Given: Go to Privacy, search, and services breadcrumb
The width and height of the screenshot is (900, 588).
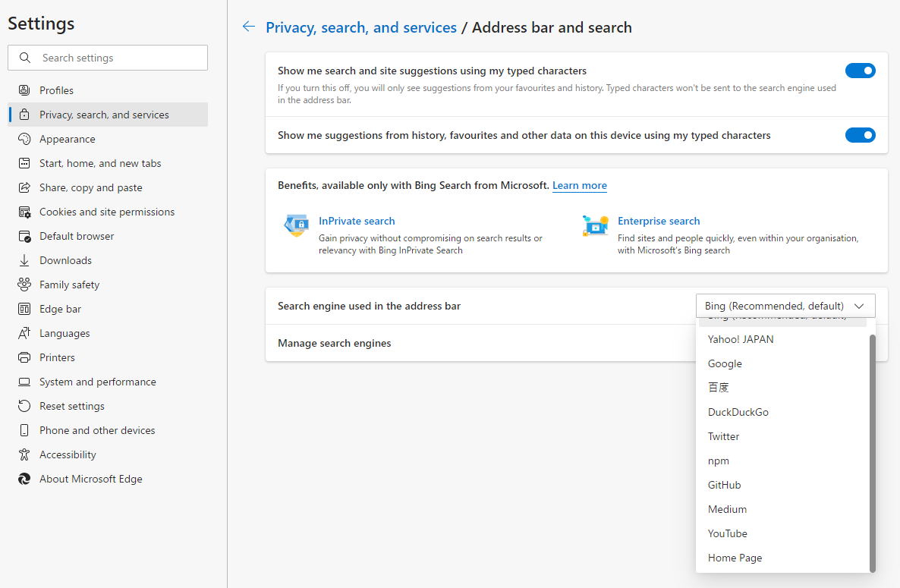Looking at the screenshot, I should coord(361,27).
